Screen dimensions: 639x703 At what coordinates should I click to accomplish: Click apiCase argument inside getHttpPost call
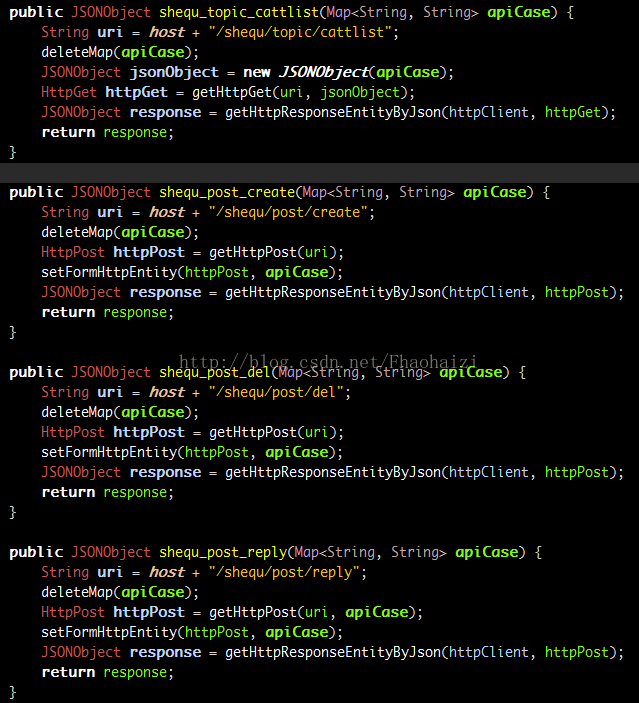377,612
